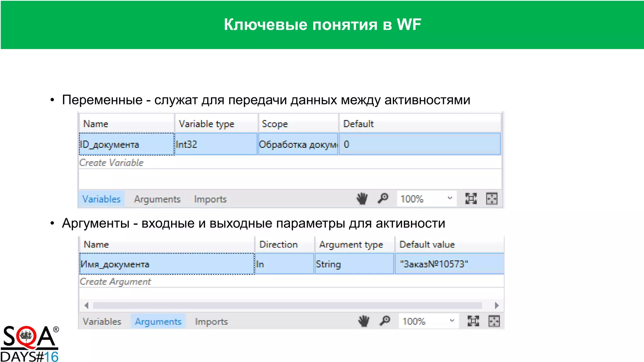The height and width of the screenshot is (362, 644).
Task: Click the pan hand icon in Variables panel
Action: click(362, 199)
